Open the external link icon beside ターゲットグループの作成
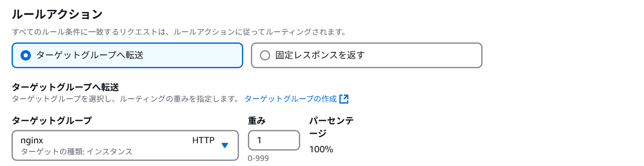 tap(344, 99)
